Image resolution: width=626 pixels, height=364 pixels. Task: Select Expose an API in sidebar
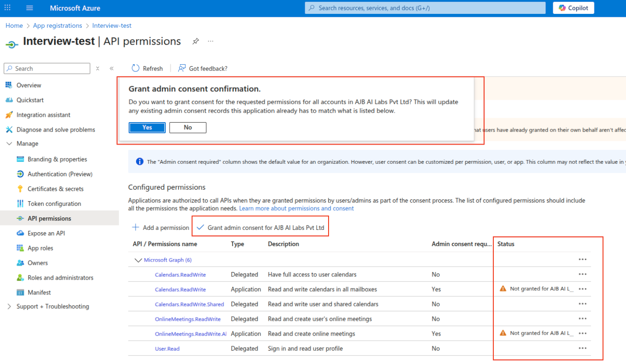coord(46,233)
